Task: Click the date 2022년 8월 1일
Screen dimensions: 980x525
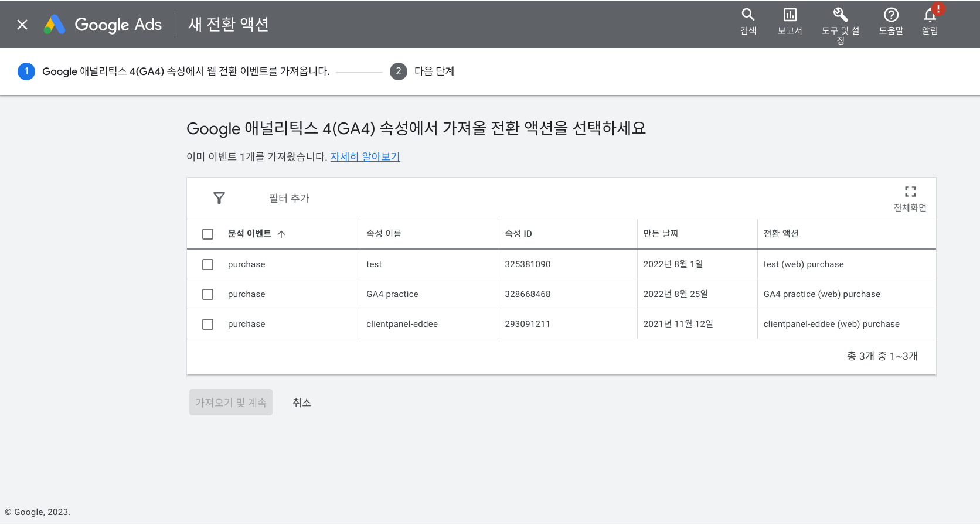Action: 673,264
